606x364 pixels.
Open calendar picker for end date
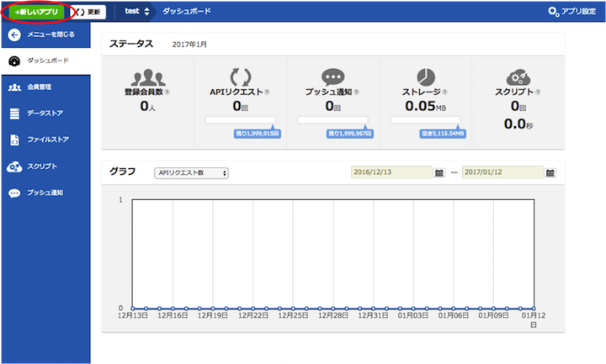[550, 173]
